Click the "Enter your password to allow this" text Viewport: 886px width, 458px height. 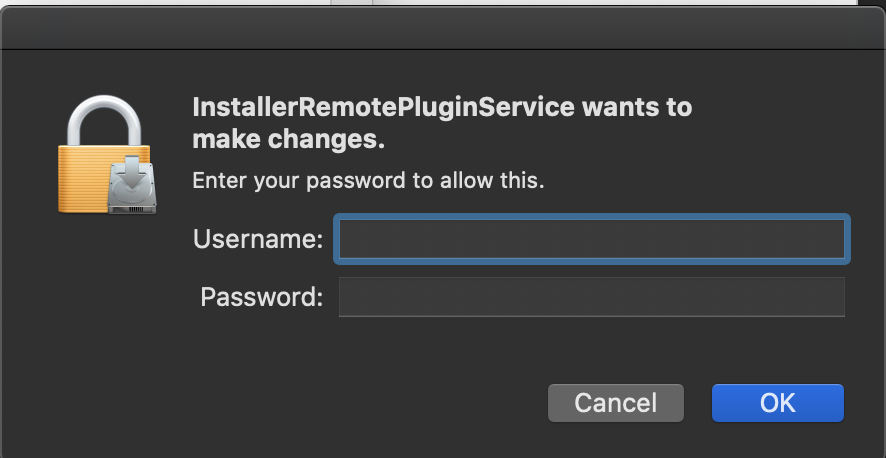click(368, 181)
